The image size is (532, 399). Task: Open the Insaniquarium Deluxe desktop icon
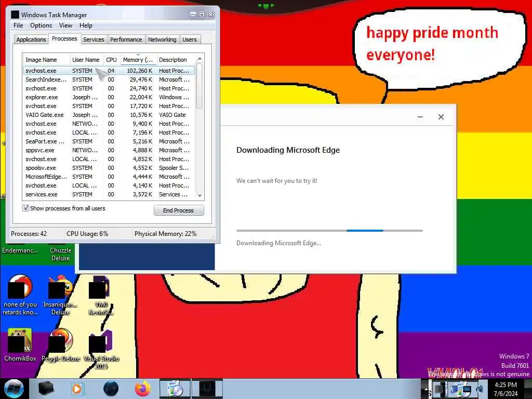coord(60,295)
